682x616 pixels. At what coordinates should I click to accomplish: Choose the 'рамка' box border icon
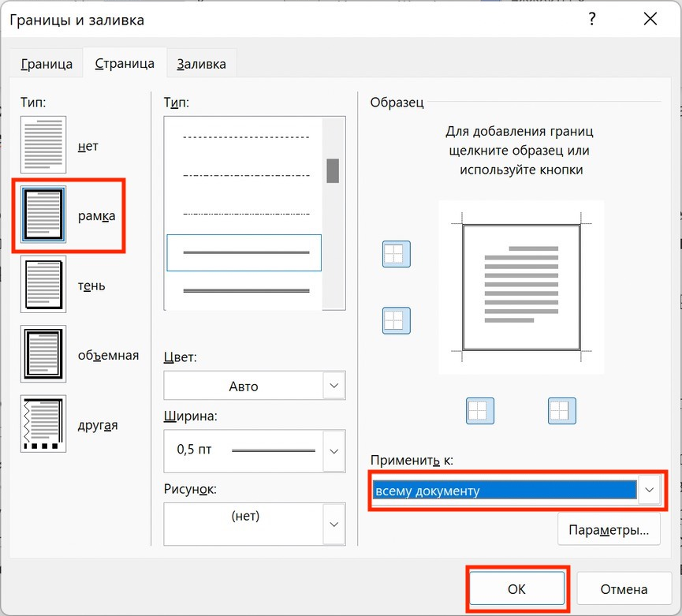(43, 215)
